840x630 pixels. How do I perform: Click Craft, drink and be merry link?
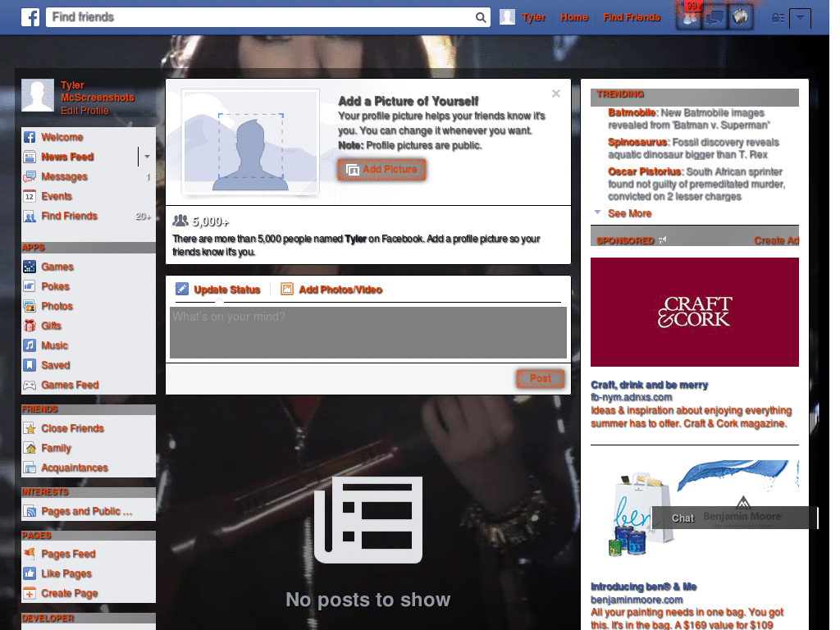coord(650,385)
